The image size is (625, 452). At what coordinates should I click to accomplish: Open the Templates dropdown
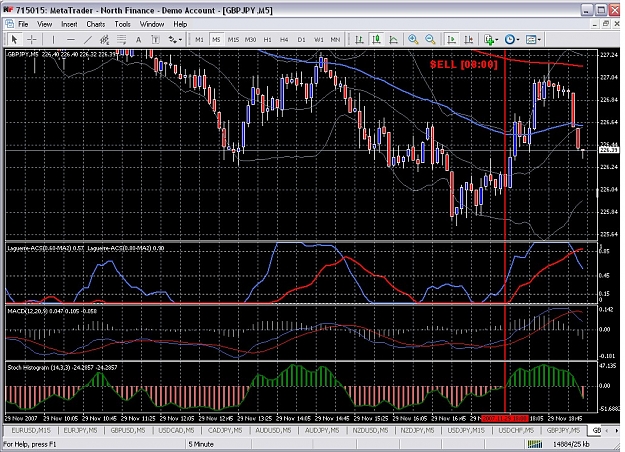(x=533, y=39)
